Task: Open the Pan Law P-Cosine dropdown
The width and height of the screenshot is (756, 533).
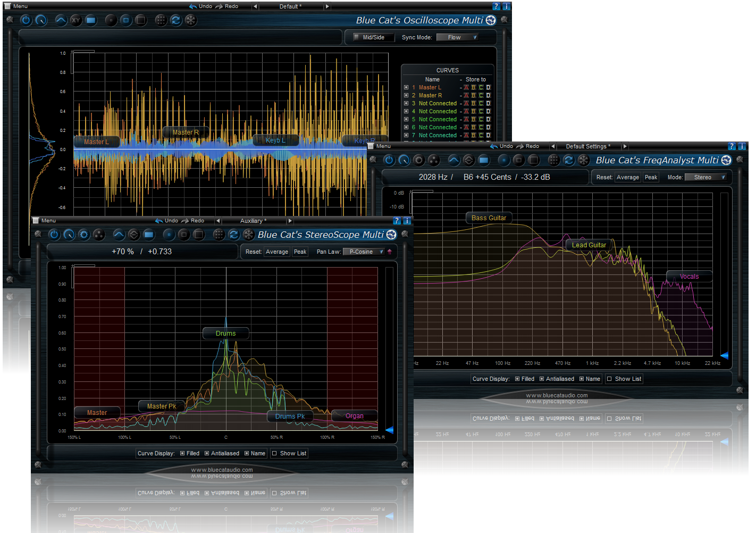Action: [364, 252]
